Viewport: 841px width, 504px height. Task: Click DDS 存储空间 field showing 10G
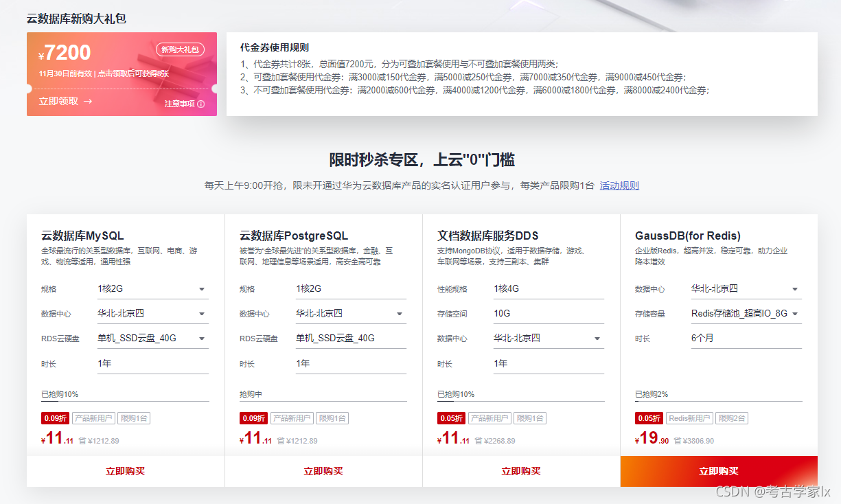tap(549, 314)
